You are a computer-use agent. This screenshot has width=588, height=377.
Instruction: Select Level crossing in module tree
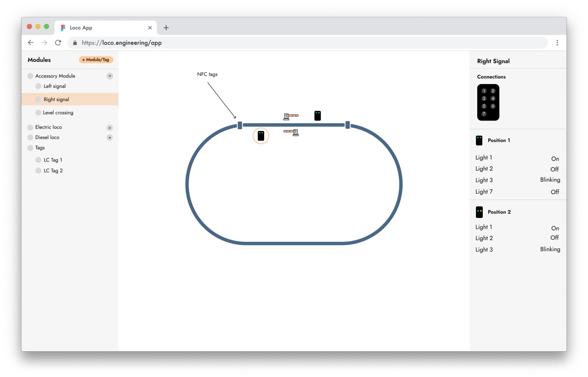[58, 113]
